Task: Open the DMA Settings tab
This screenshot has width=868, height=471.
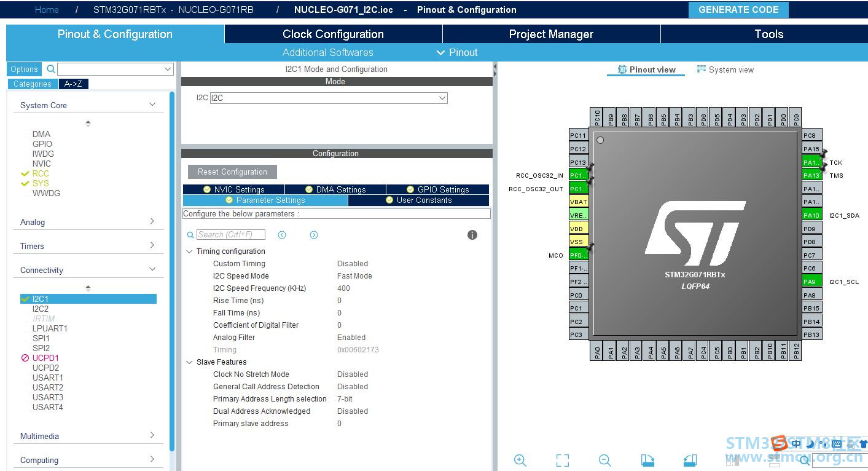Action: click(335, 189)
